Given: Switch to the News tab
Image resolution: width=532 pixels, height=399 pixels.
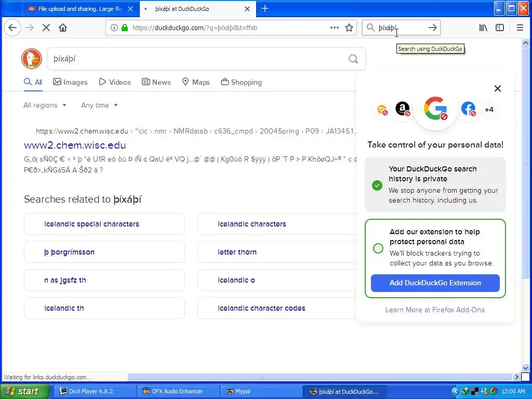Looking at the screenshot, I should (156, 82).
